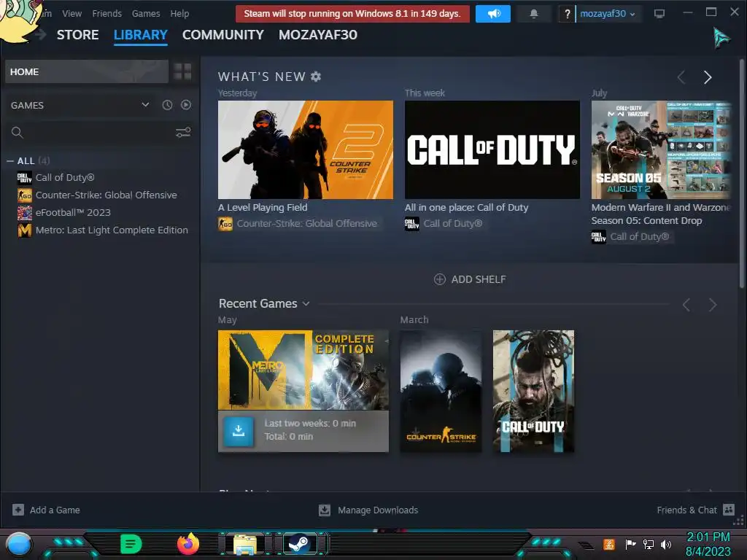Open the announcements megaphone button
The image size is (747, 560).
coord(493,14)
